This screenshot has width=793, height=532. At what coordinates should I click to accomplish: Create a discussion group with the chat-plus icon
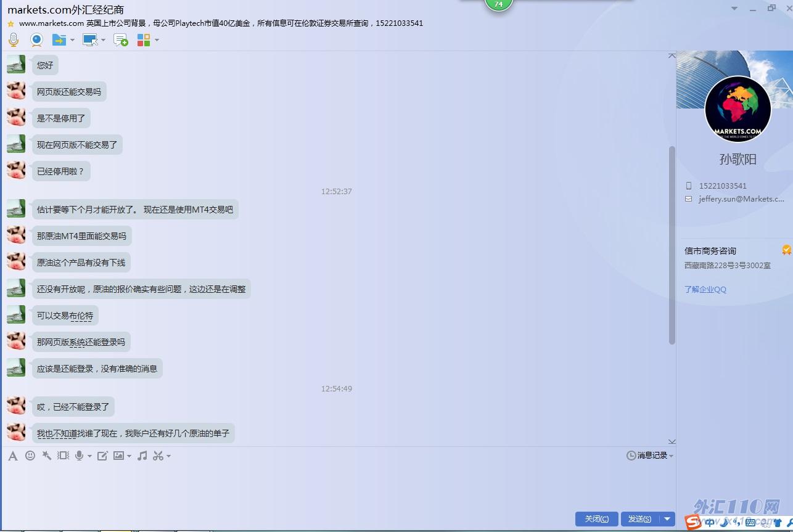pyautogui.click(x=121, y=40)
